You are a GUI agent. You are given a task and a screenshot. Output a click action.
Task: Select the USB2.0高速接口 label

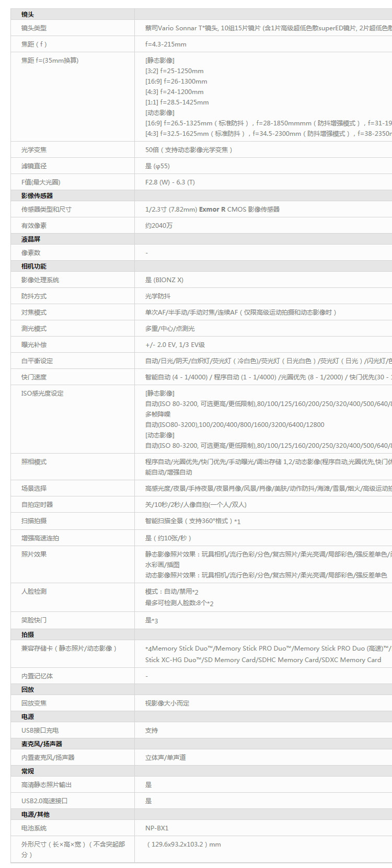pos(44,801)
